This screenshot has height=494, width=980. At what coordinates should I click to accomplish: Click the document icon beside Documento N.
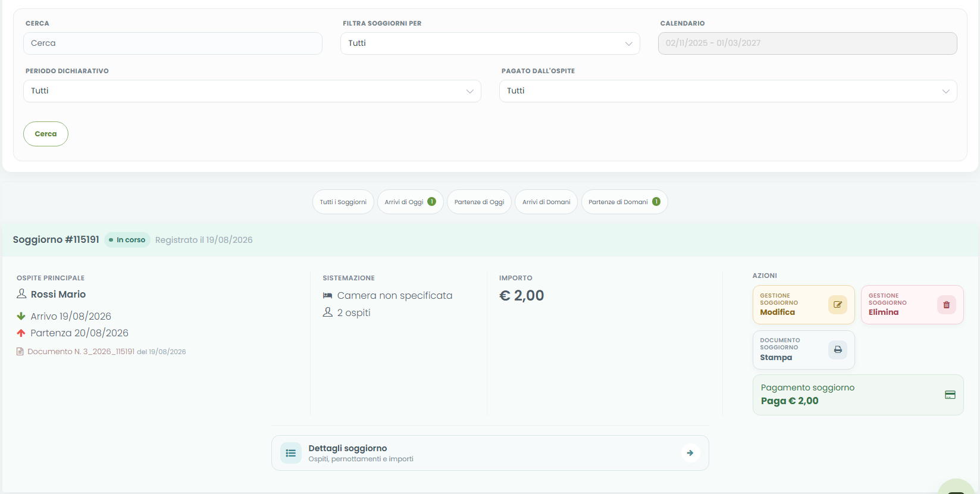(x=20, y=352)
